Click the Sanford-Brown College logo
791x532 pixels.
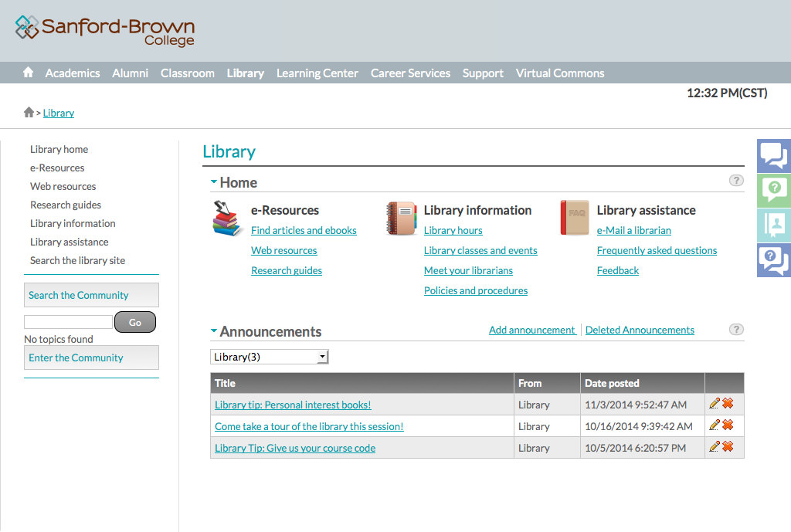[105, 31]
